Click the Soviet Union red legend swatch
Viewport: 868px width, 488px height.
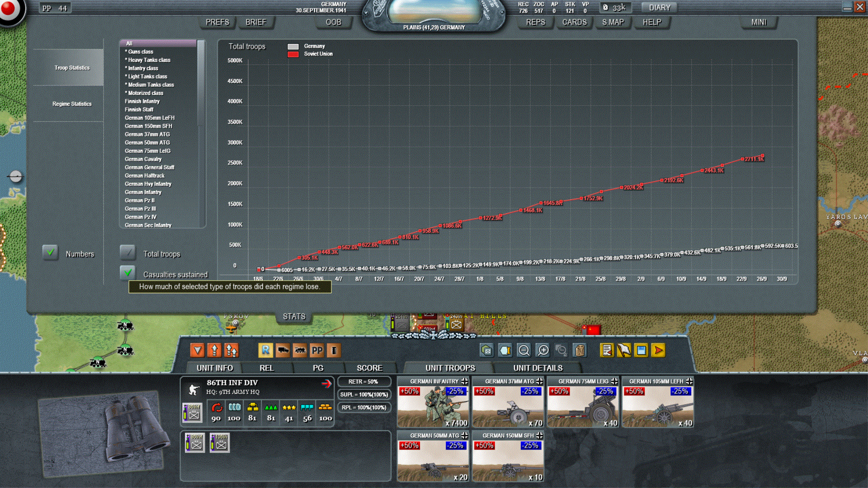click(x=293, y=54)
